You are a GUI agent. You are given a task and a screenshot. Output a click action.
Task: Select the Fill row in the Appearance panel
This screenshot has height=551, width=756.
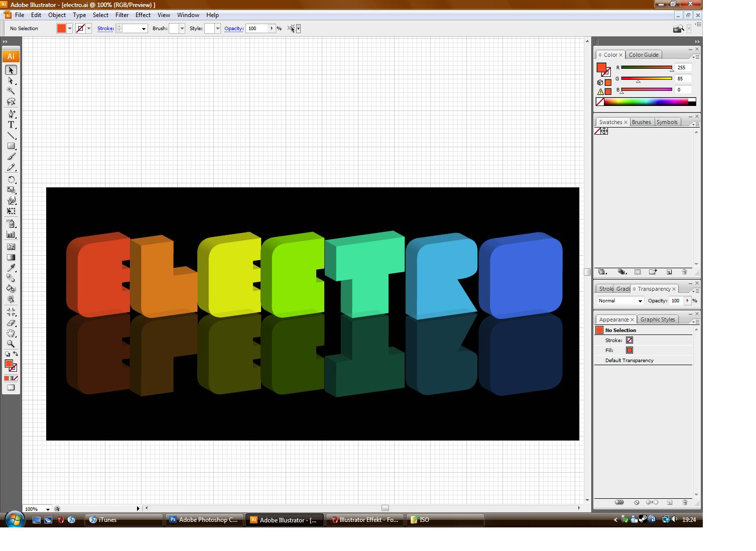pos(643,350)
